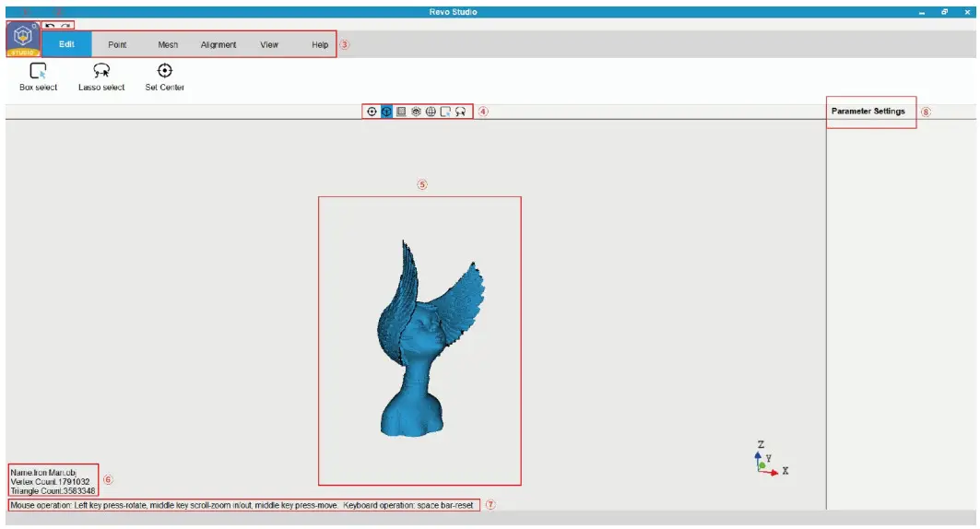Click the Set Center ribbon tool
This screenshot has width=980, height=529.
point(164,76)
